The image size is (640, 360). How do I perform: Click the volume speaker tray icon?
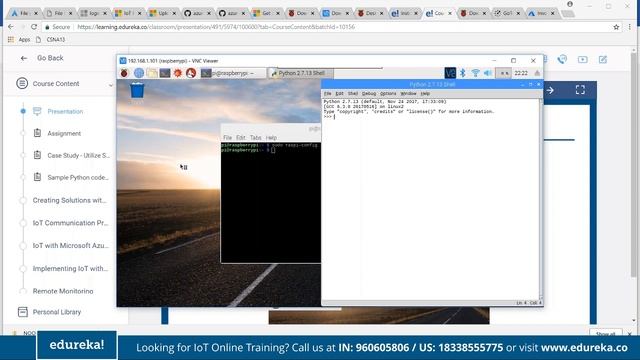point(488,73)
